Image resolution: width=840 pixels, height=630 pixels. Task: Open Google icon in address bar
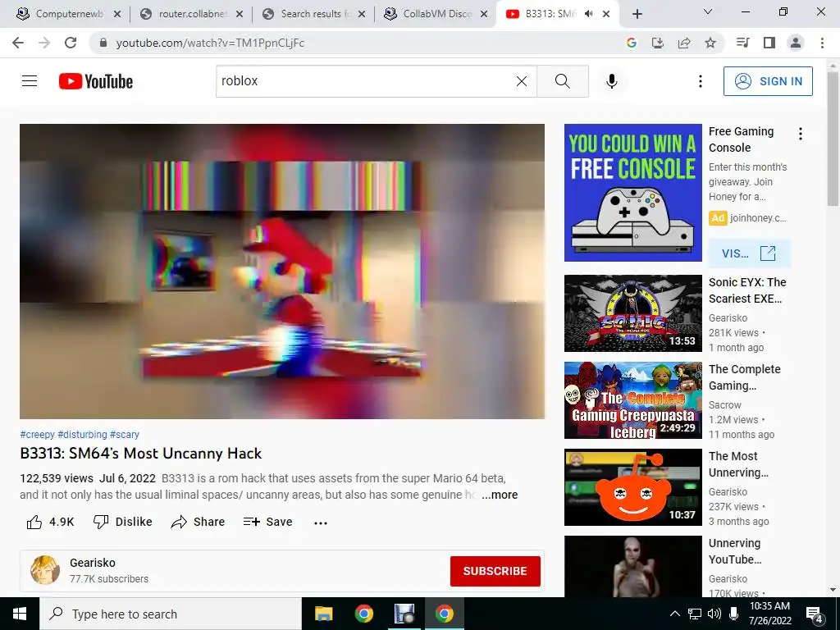632,43
